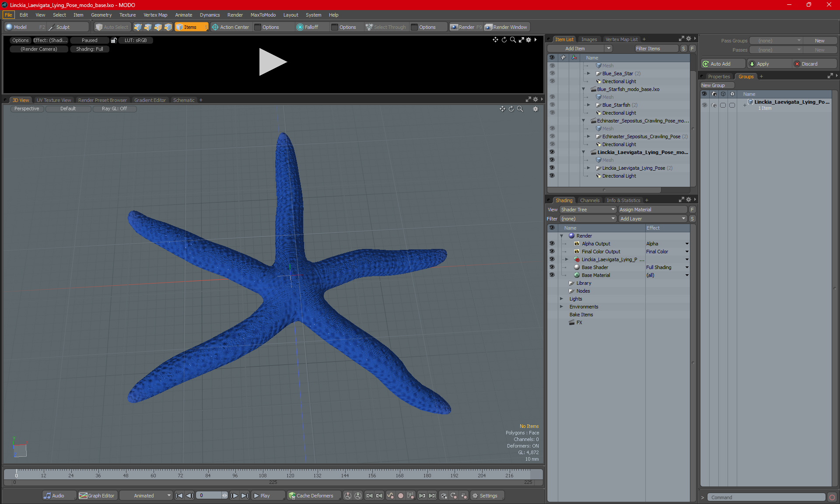Switch to UV Texture View tab
Screen dimensions: 840x504
tap(54, 100)
